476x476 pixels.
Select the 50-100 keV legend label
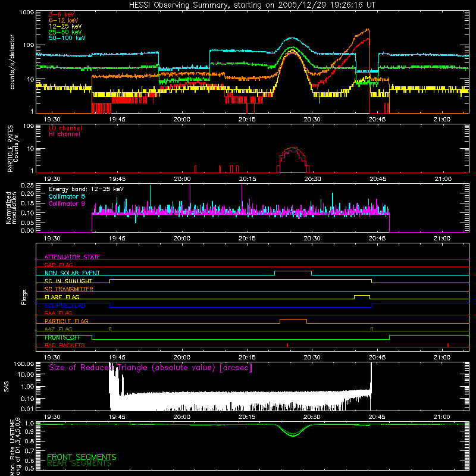67,38
